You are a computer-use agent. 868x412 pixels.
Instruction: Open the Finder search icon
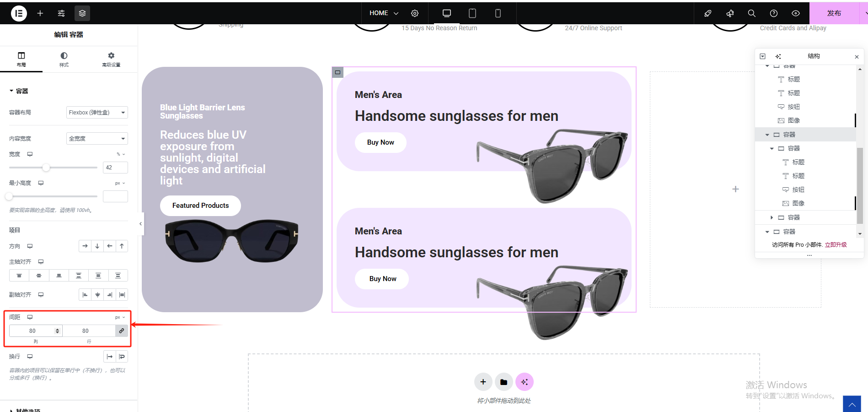tap(751, 13)
